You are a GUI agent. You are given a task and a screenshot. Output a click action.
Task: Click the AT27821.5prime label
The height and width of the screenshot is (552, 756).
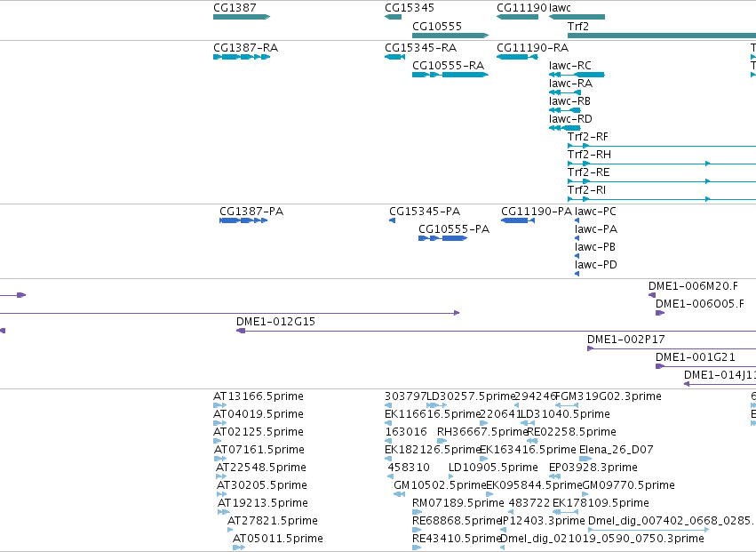pyautogui.click(x=273, y=521)
